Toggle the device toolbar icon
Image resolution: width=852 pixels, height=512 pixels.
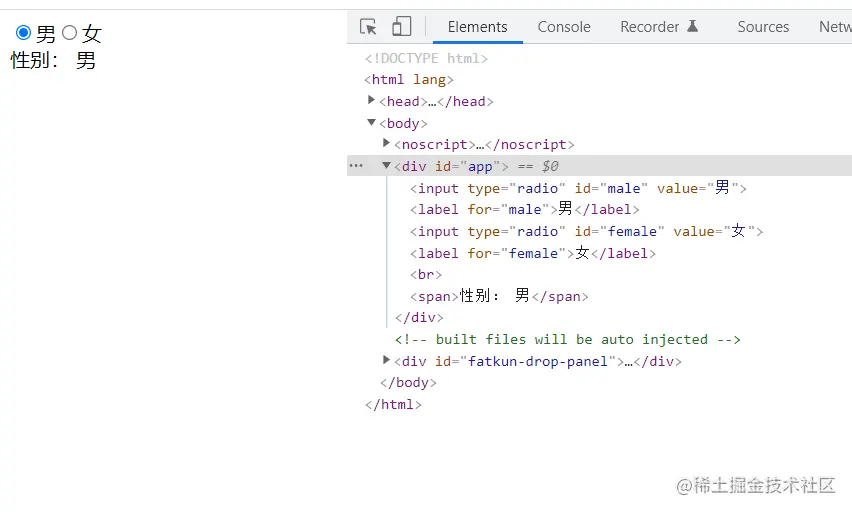click(x=402, y=27)
